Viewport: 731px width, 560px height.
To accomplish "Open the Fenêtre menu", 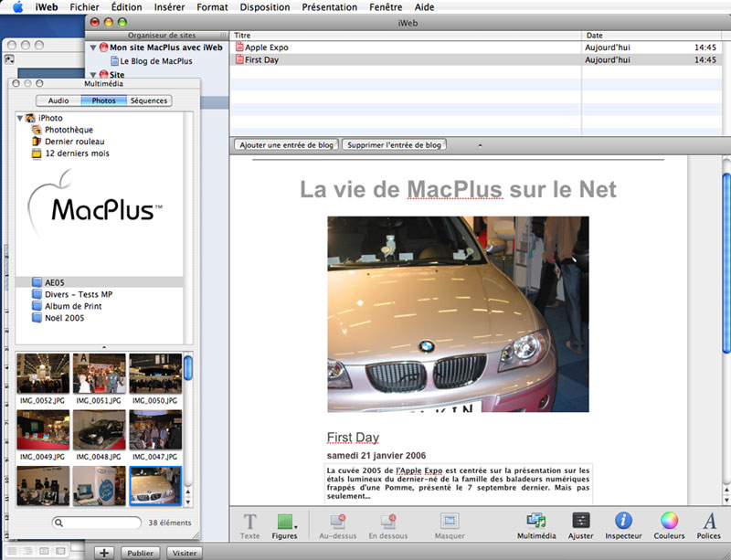I will (386, 7).
